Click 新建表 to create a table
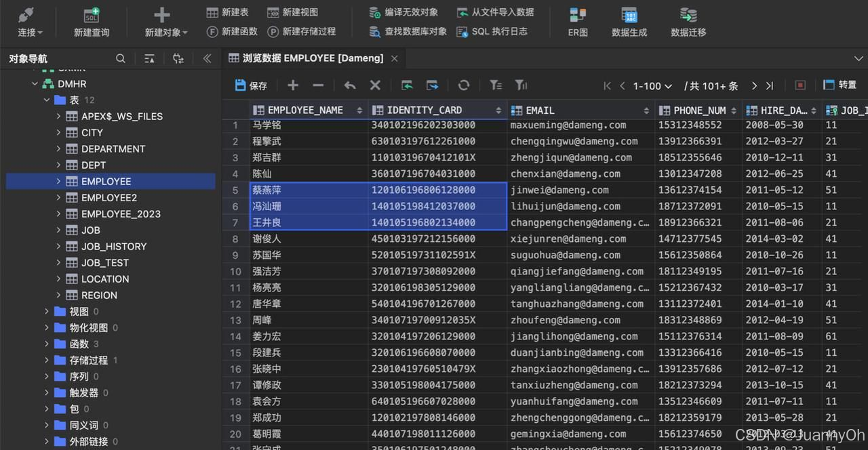 227,12
